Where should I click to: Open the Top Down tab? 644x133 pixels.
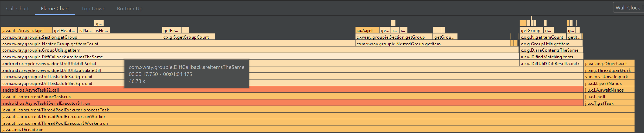93,9
